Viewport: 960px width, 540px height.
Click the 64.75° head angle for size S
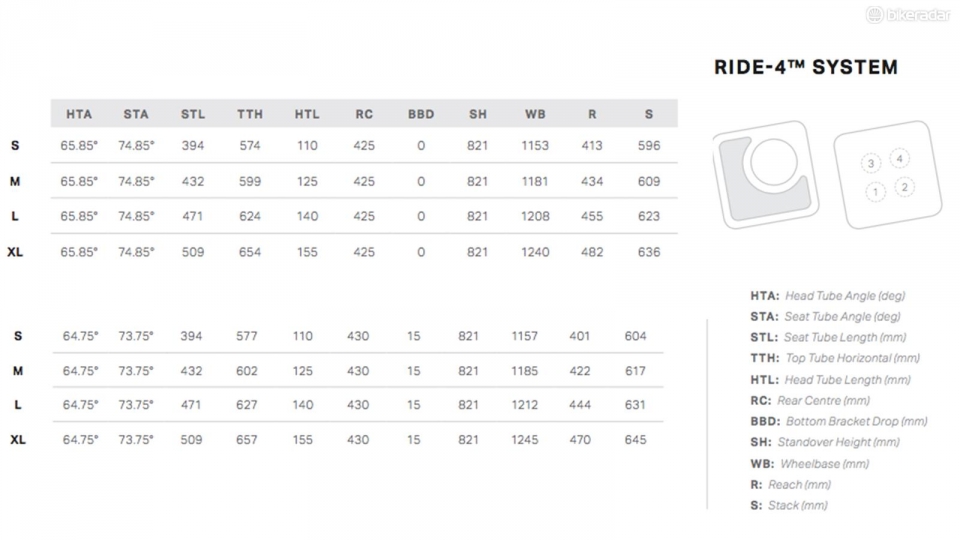click(x=80, y=336)
